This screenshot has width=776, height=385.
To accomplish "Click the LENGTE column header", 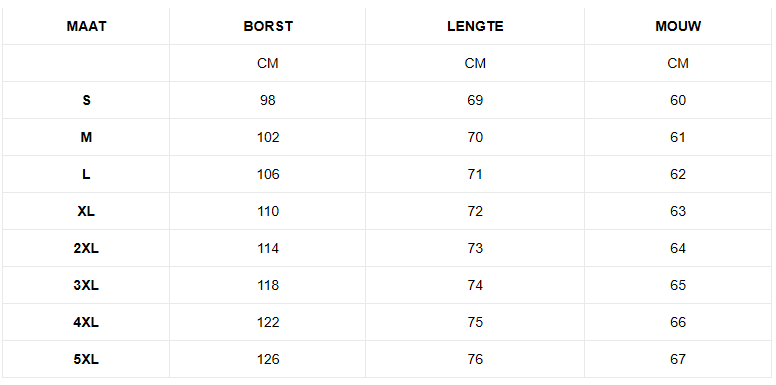I will click(x=475, y=26).
